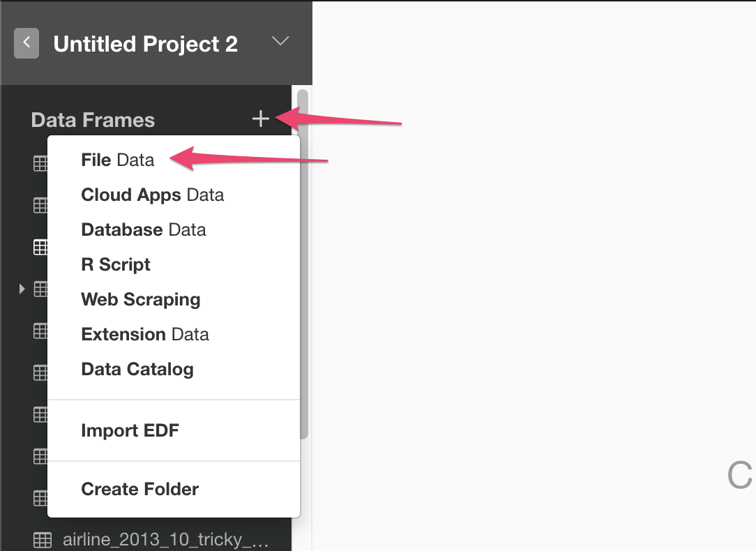The image size is (756, 551).
Task: Click Create Folder
Action: (139, 489)
